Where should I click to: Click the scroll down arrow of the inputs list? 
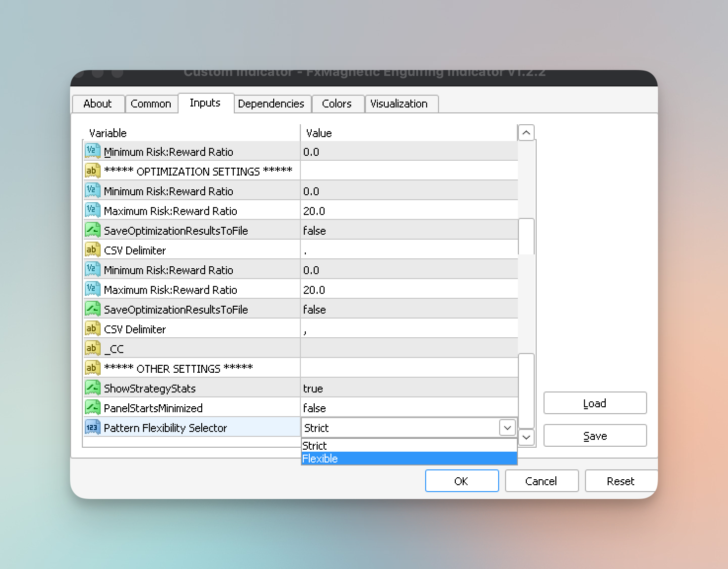click(526, 437)
